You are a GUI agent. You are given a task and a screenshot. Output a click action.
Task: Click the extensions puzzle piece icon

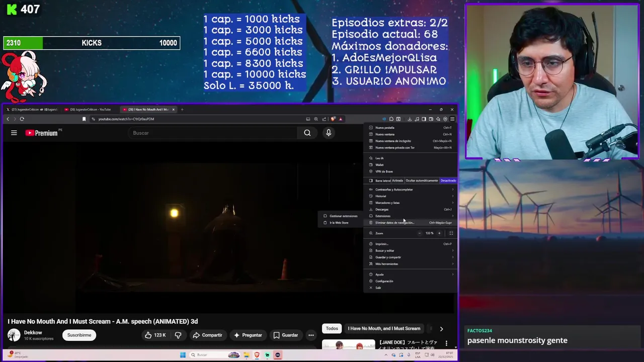coord(391,119)
